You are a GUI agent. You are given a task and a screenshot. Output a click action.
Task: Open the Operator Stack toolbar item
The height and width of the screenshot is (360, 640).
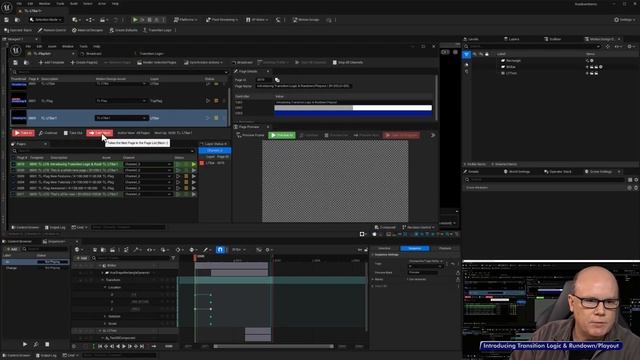pyautogui.click(x=18, y=30)
